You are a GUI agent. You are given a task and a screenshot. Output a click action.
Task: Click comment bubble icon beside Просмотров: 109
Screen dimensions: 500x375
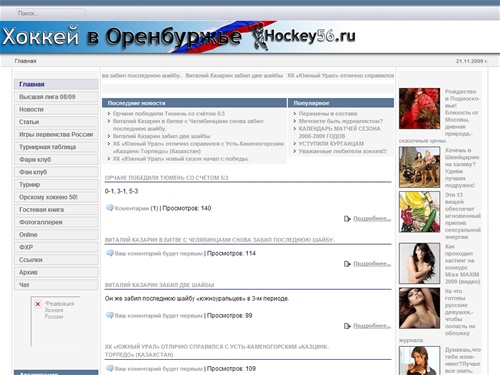[110, 368]
